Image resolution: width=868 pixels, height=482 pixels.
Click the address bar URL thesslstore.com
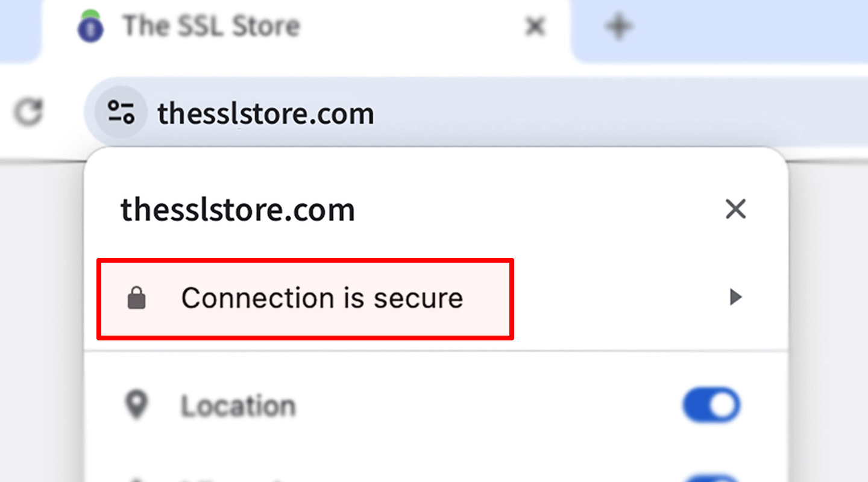tap(265, 112)
